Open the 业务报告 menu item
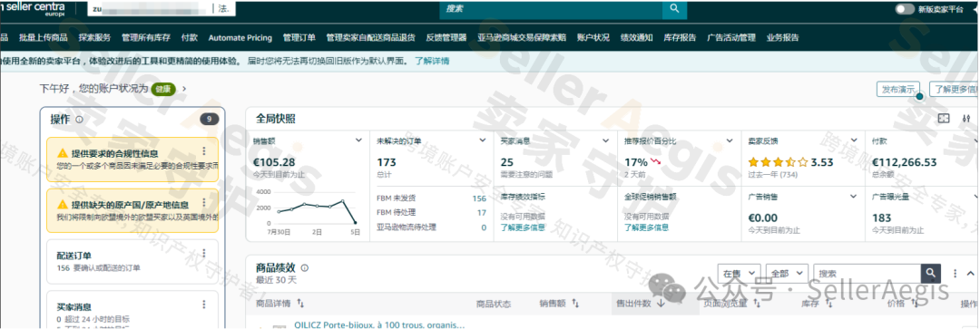 [x=782, y=37]
